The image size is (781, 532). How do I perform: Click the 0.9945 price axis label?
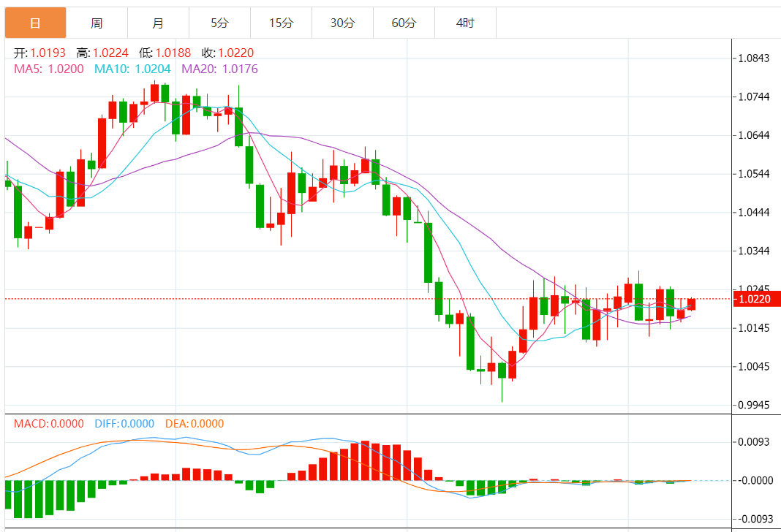pyautogui.click(x=754, y=405)
